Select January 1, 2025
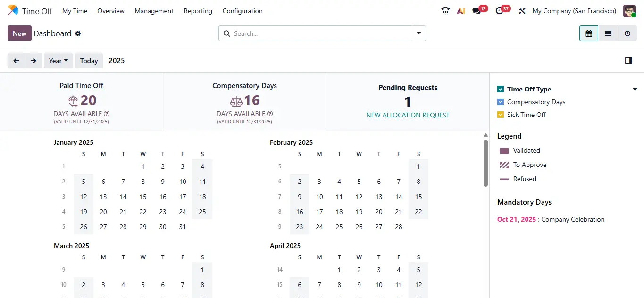The height and width of the screenshot is (298, 644). coord(143,166)
